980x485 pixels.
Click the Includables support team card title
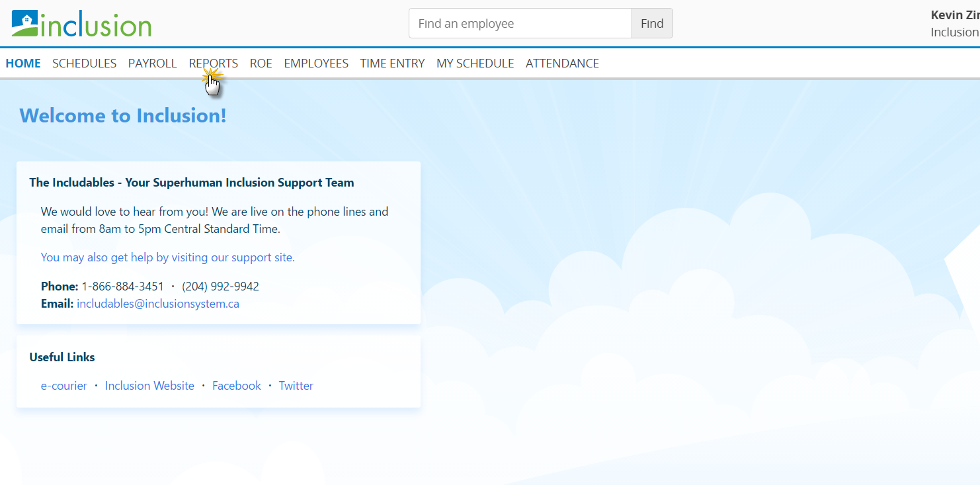coord(192,183)
